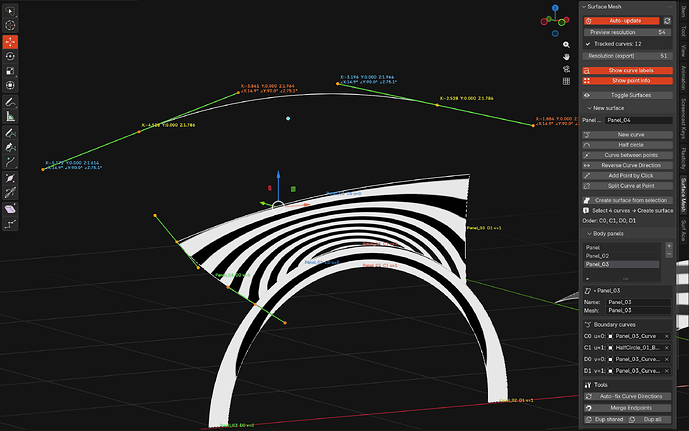This screenshot has height=431, width=689.
Task: Click the Mesh Panel_03 field
Action: click(638, 310)
